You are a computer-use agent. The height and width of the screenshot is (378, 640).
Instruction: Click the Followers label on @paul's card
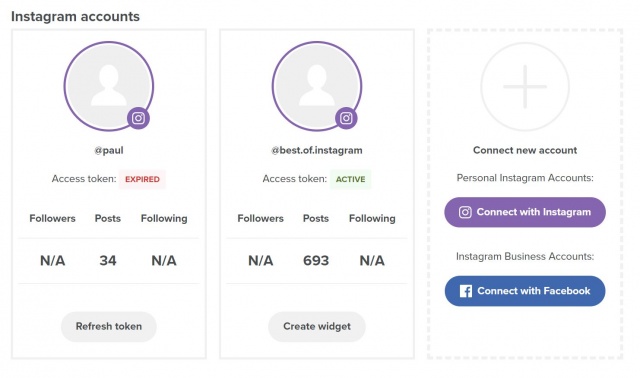[52, 218]
